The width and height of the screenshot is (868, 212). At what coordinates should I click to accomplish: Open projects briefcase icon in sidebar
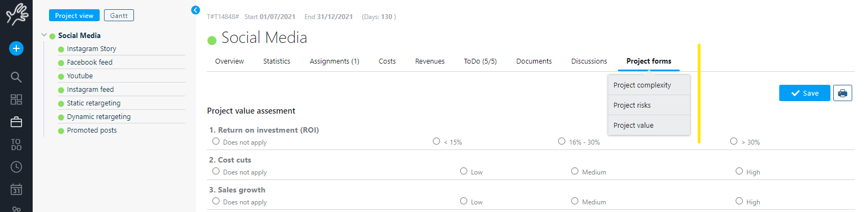16,122
